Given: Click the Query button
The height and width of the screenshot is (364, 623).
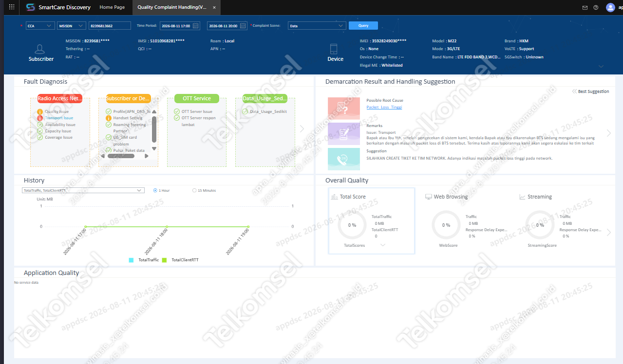Looking at the screenshot, I should pos(363,26).
